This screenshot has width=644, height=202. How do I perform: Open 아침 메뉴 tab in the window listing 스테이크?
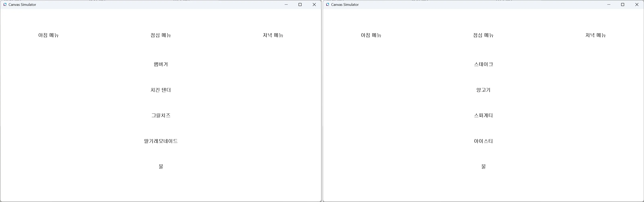pos(371,35)
